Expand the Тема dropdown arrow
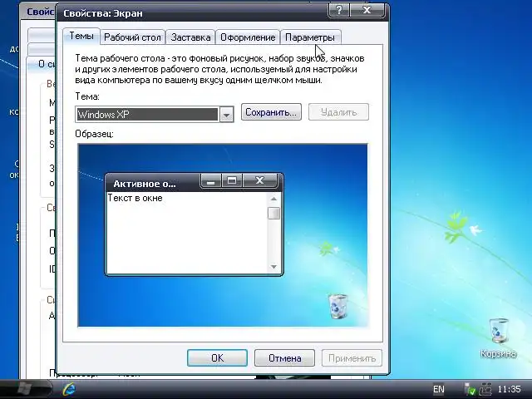Screen dimensions: 532x399 coord(226,115)
